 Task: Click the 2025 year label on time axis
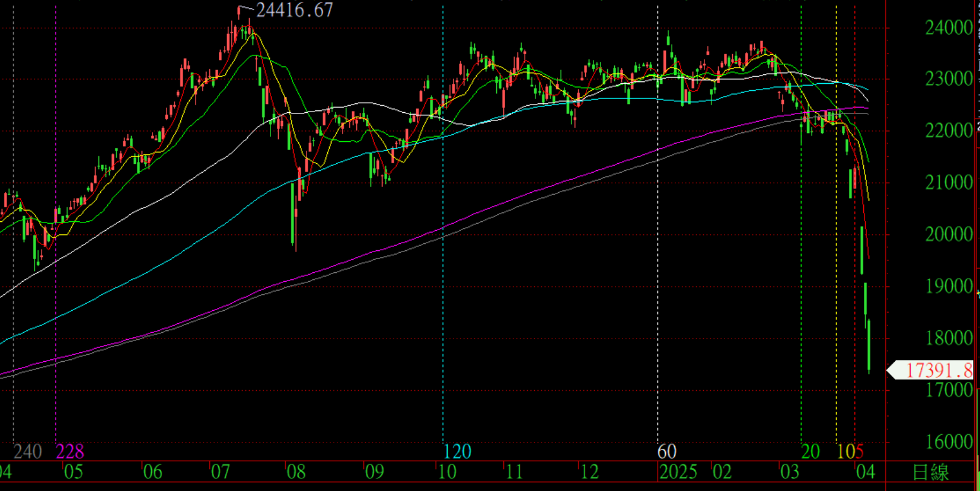[x=679, y=471]
